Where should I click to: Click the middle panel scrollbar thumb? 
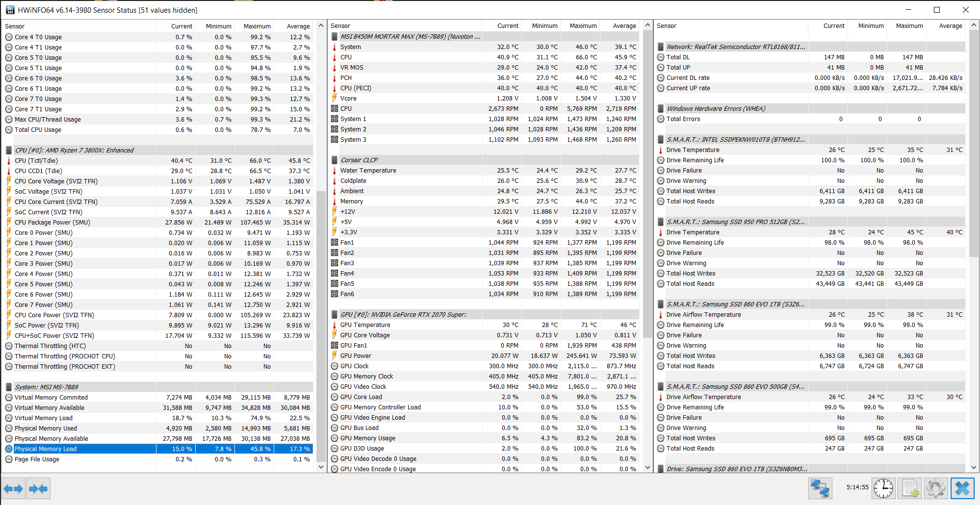[647, 185]
